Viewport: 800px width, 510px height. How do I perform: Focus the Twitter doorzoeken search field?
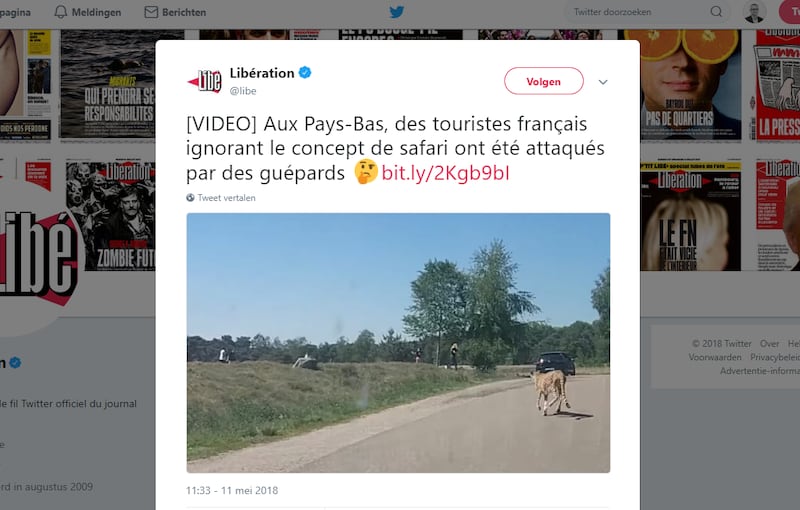(x=642, y=12)
